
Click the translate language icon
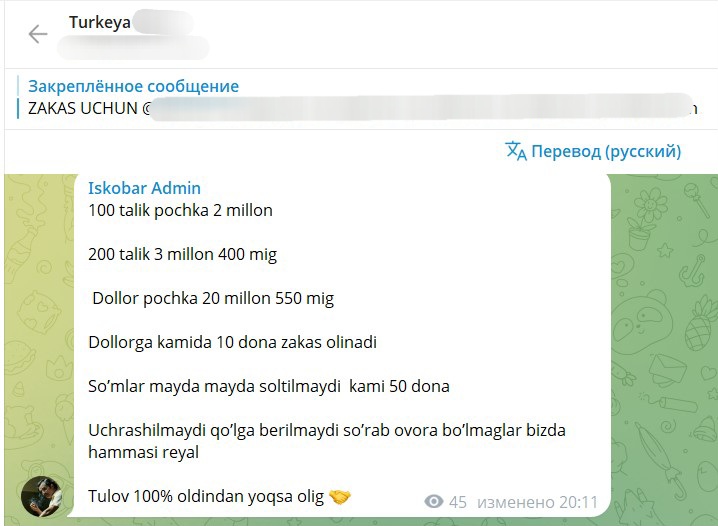click(516, 151)
